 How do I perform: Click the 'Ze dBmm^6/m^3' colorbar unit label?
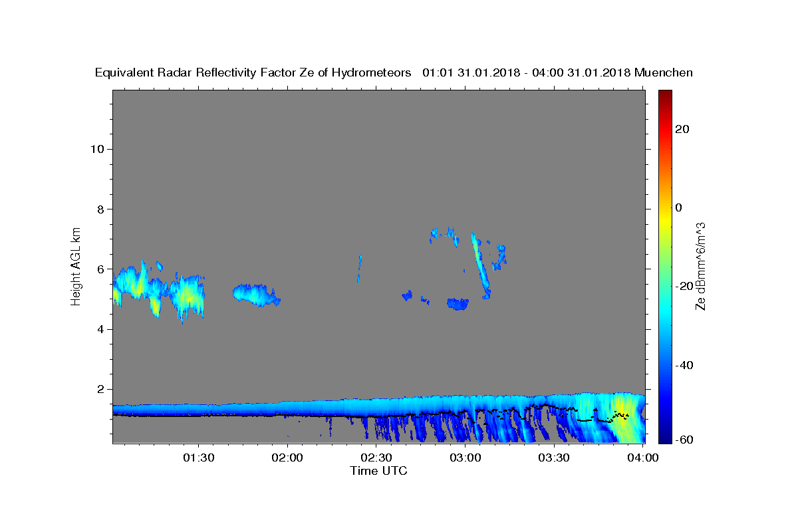point(700,266)
